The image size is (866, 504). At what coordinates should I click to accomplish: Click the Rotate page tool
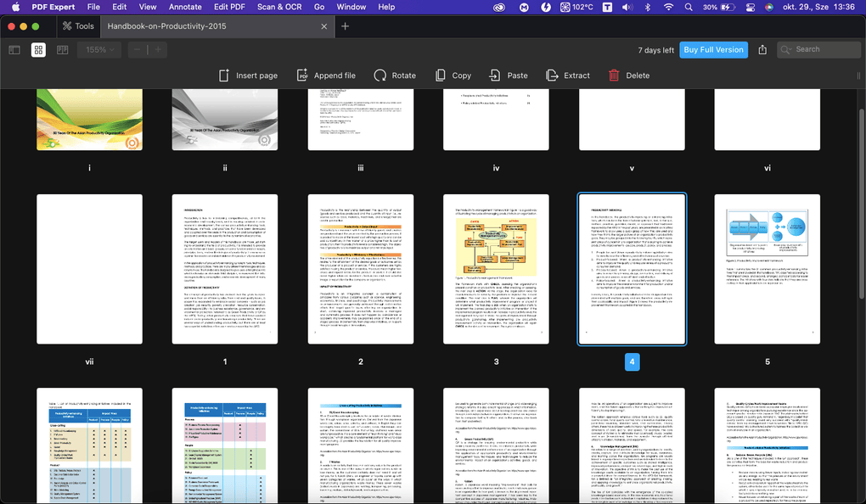point(395,75)
